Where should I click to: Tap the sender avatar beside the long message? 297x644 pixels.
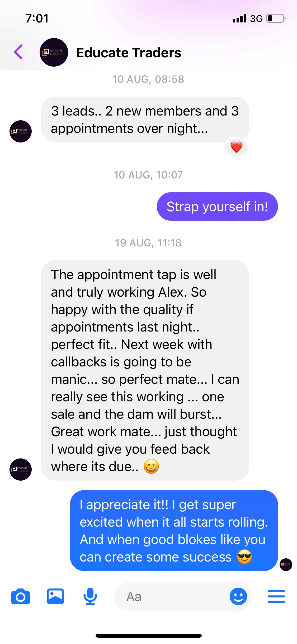coord(21,470)
